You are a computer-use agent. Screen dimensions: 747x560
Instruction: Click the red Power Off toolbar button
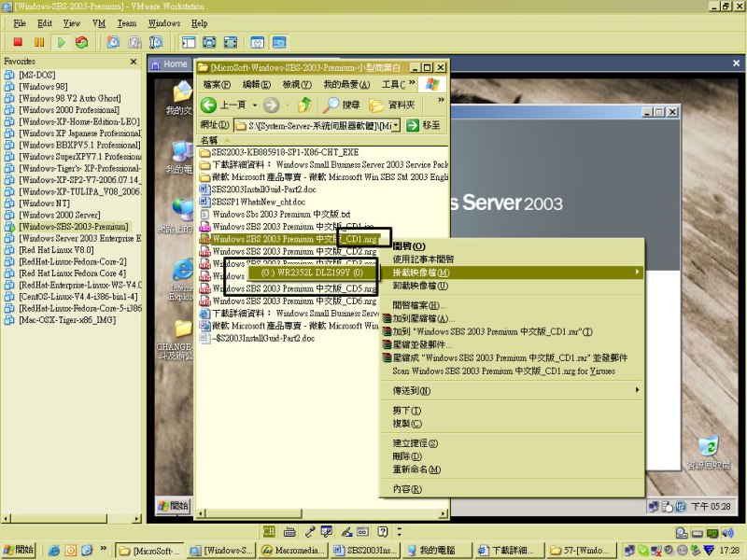pos(18,42)
